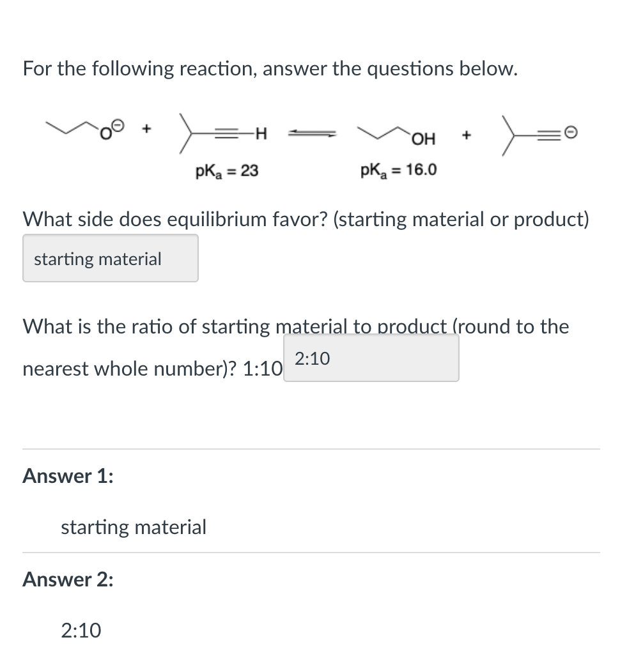Click the instruction text at the top

click(x=269, y=69)
